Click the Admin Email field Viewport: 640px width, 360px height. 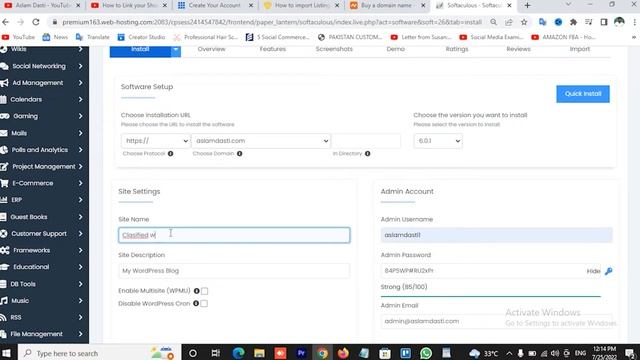pyautogui.click(x=497, y=321)
